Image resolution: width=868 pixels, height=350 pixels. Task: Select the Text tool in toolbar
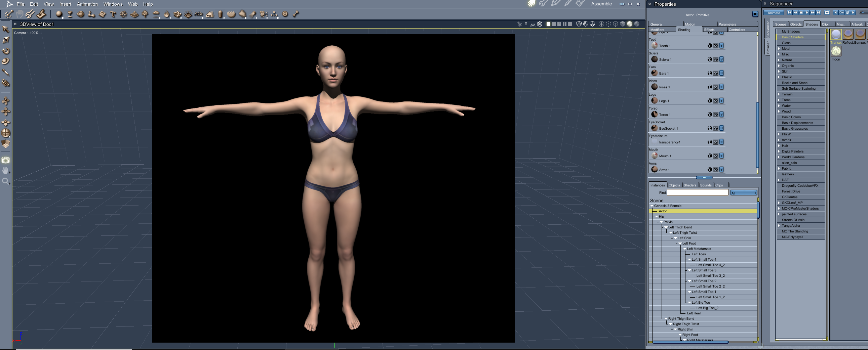coord(113,14)
